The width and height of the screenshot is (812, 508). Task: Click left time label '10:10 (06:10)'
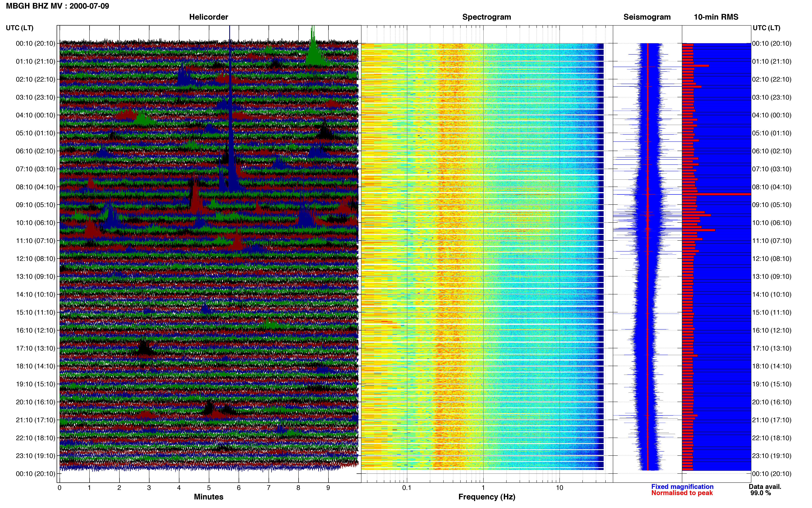point(36,223)
